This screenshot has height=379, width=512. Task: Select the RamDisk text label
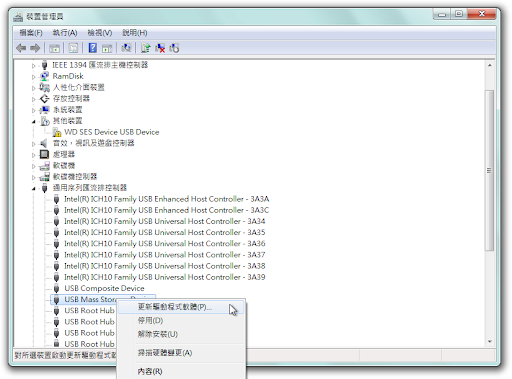click(68, 76)
